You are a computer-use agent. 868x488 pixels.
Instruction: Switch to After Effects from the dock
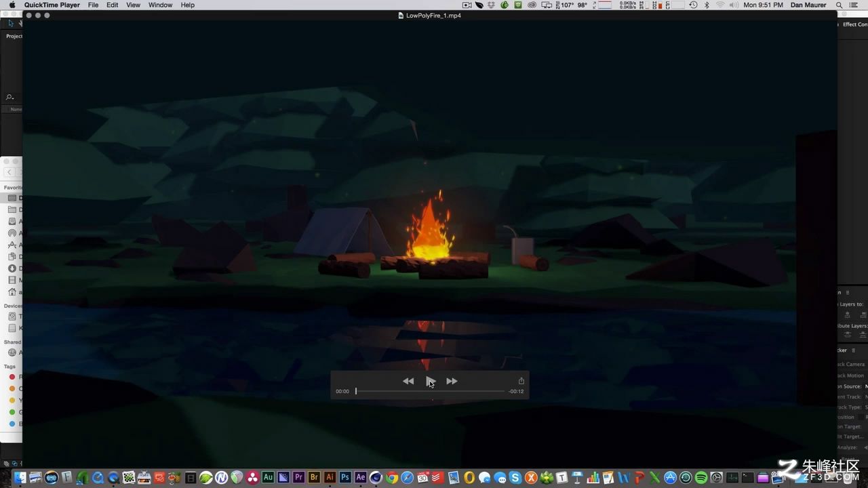pyautogui.click(x=360, y=477)
